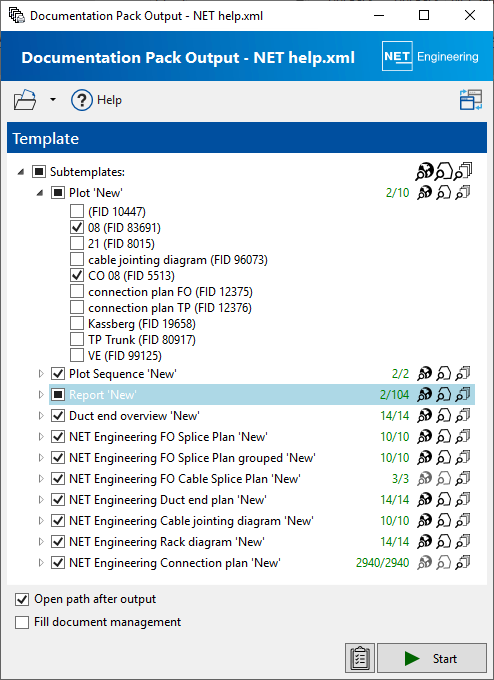Toggle the Subtemplates root checkbox
This screenshot has width=494, height=680.
pyautogui.click(x=39, y=172)
